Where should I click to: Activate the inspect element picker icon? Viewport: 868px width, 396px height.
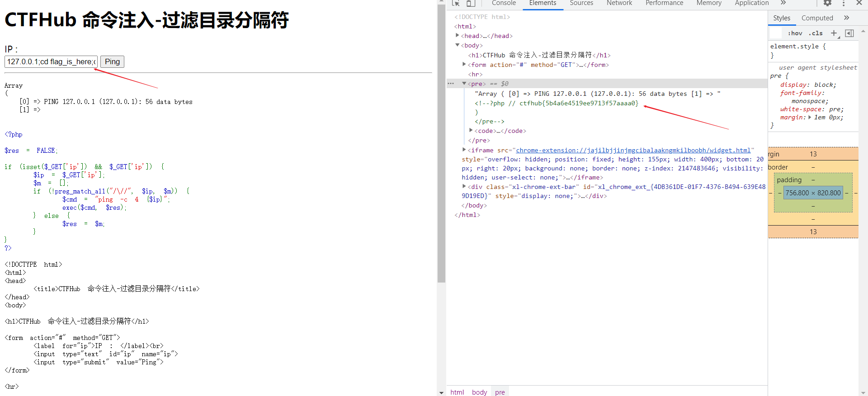(x=456, y=3)
